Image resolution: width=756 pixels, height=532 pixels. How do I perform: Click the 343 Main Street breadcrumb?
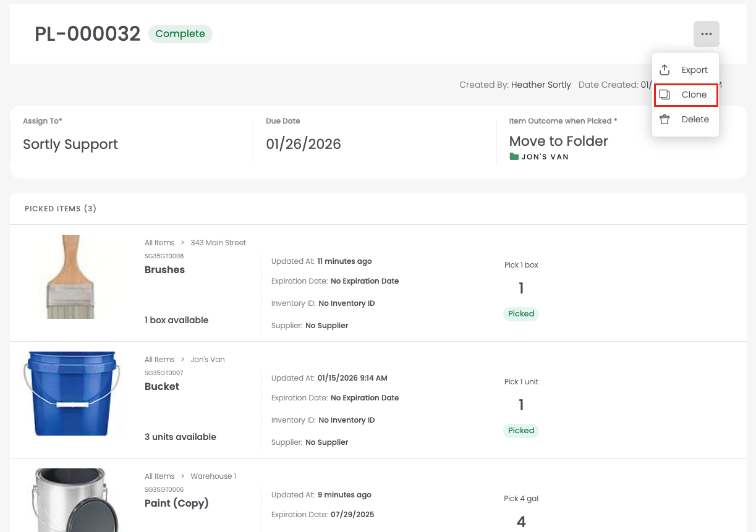pyautogui.click(x=218, y=243)
